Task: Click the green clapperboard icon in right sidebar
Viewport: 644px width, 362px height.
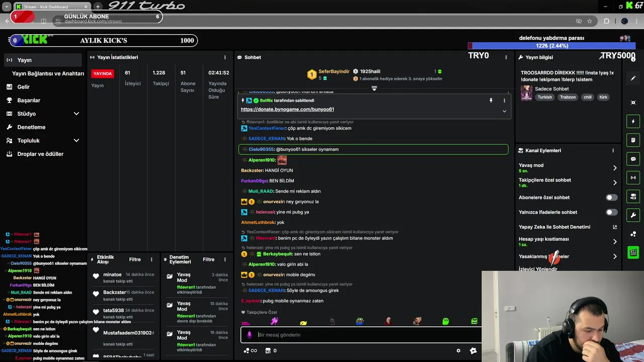Action: click(x=633, y=252)
